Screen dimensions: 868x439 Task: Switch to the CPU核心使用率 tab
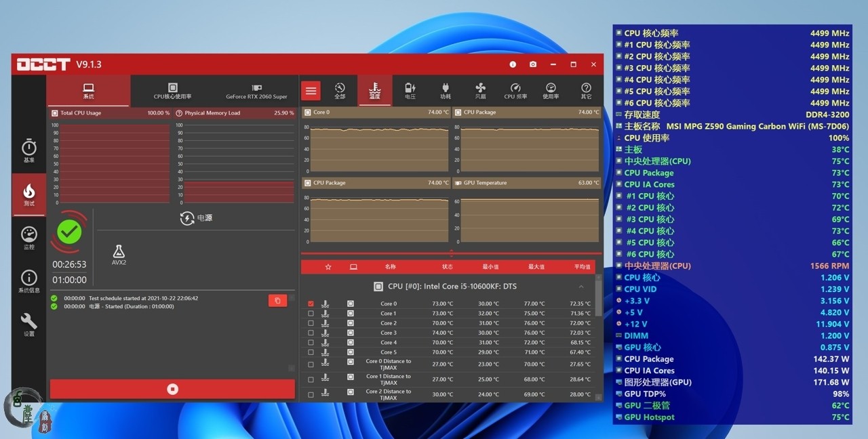pyautogui.click(x=172, y=91)
